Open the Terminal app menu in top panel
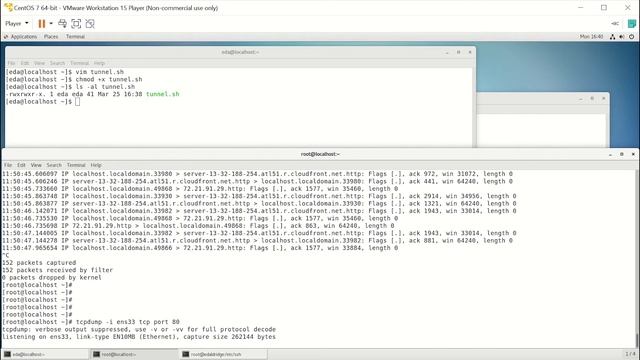The width and height of the screenshot is (640, 360). [x=75, y=37]
